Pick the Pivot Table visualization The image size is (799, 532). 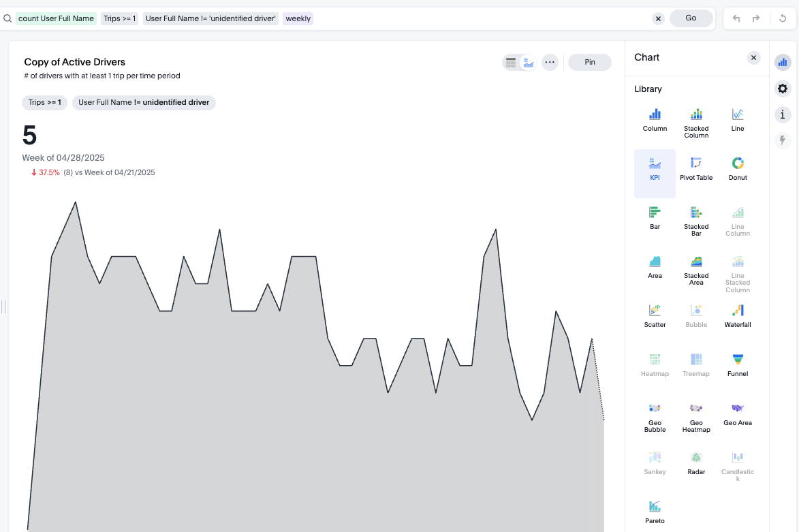tap(696, 168)
